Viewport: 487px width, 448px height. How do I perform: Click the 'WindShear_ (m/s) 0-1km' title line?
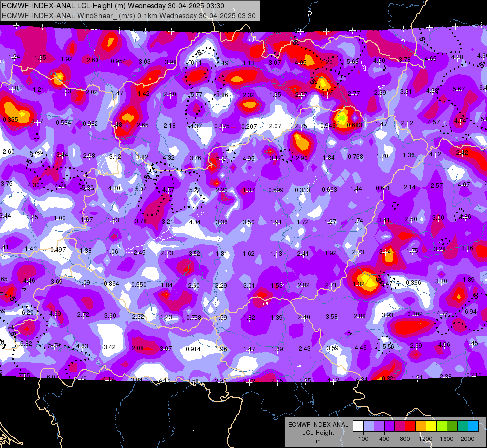[128, 16]
